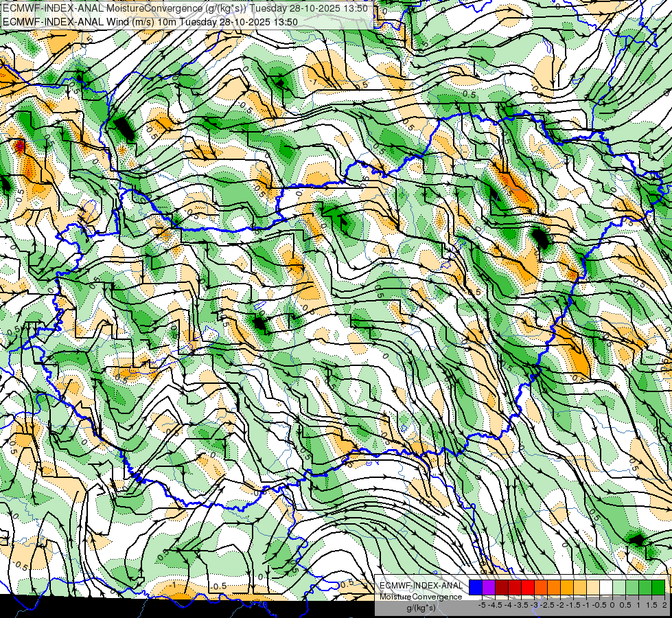Image resolution: width=672 pixels, height=618 pixels.
Task: Click the legend's MoistureConvergence text
Action: (421, 597)
